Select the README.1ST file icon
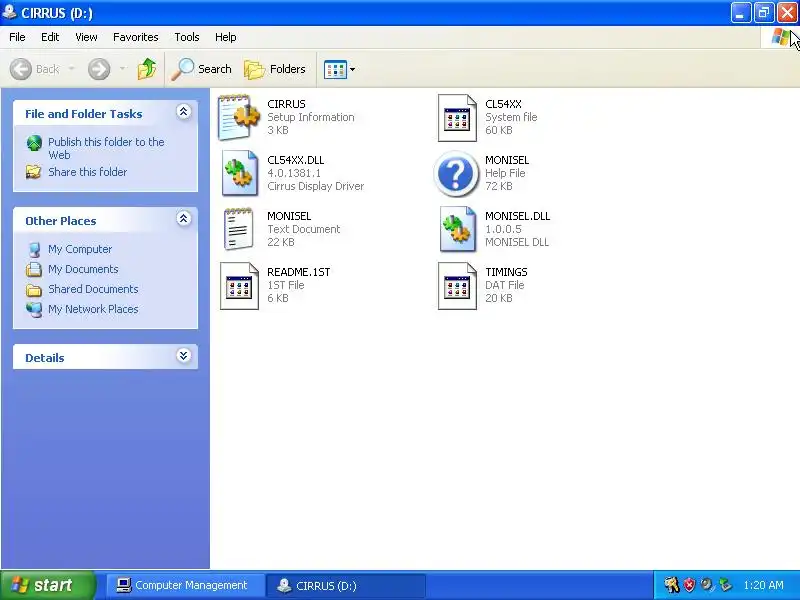 (239, 286)
